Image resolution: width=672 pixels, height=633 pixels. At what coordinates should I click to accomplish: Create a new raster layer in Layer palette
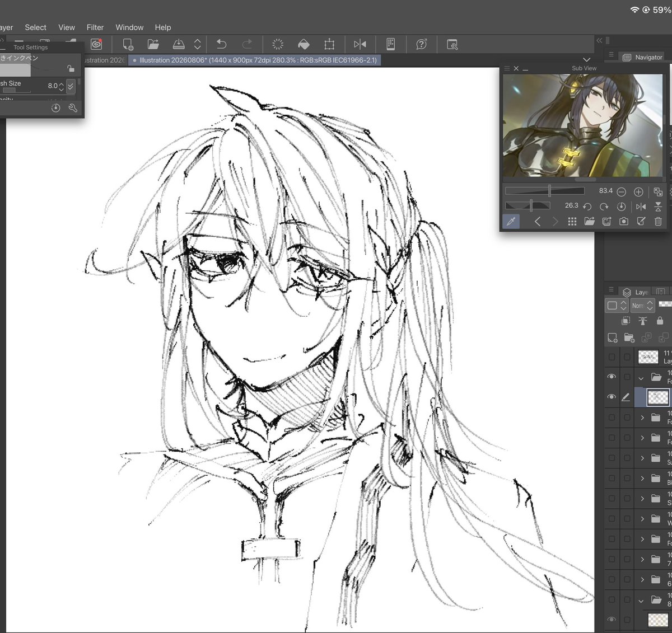click(612, 337)
